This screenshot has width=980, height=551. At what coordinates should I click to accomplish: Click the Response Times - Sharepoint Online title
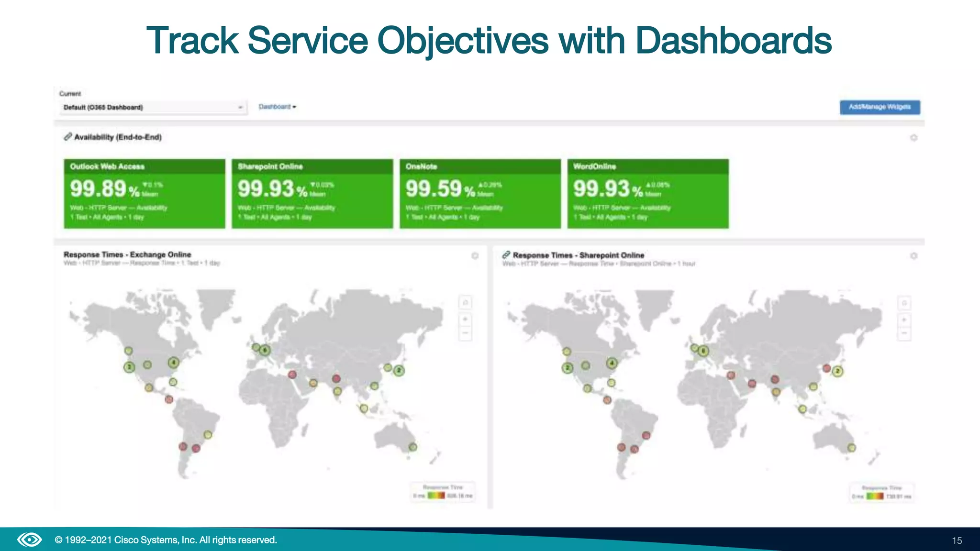click(579, 255)
